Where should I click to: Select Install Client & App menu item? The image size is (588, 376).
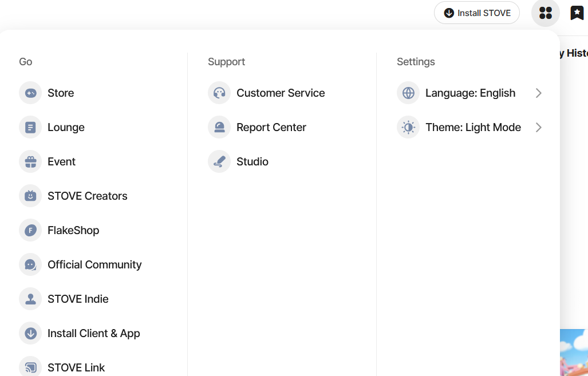[x=94, y=333]
